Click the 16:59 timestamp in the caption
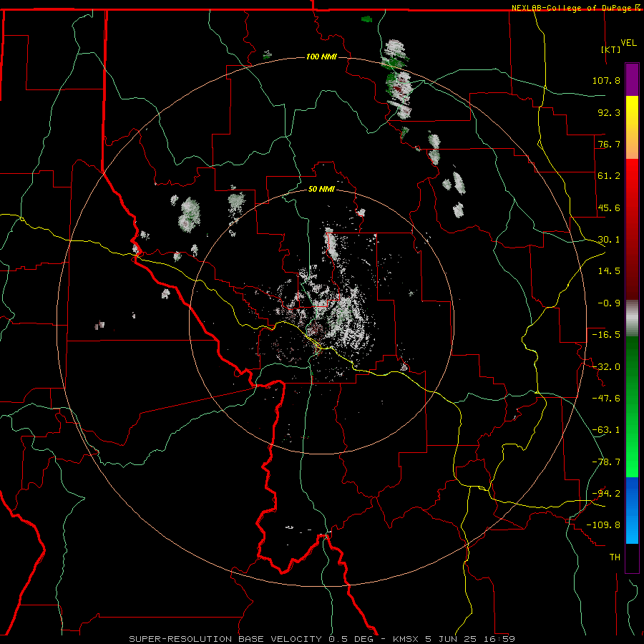Image resolution: width=644 pixels, height=644 pixels. coord(501,639)
